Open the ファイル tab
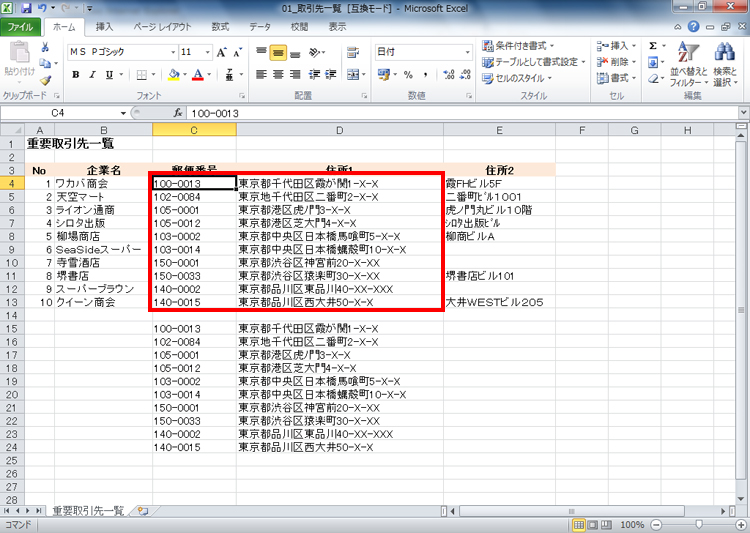 pos(20,27)
